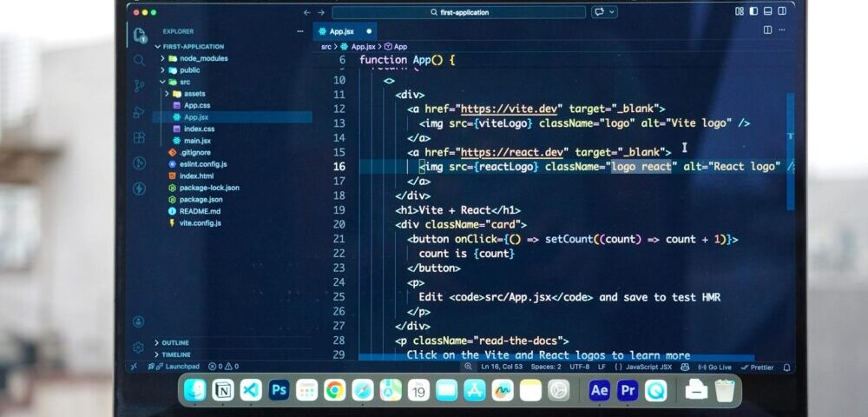Click the errors and warnings counter
This screenshot has width=868, height=417.
[224, 367]
